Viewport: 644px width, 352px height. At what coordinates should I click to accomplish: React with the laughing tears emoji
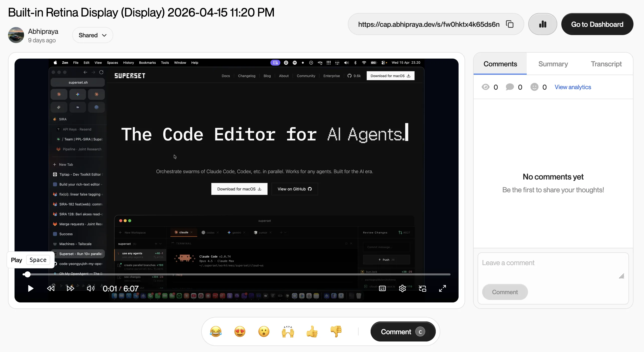[x=216, y=332]
